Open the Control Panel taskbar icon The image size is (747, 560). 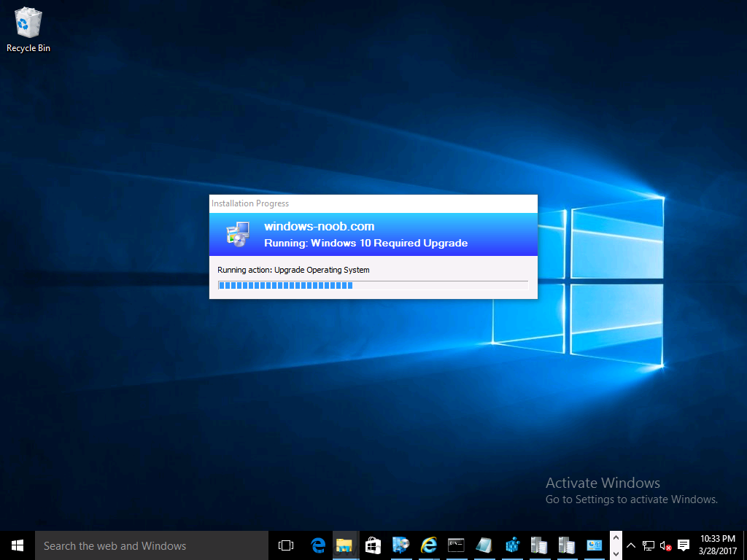(594, 545)
